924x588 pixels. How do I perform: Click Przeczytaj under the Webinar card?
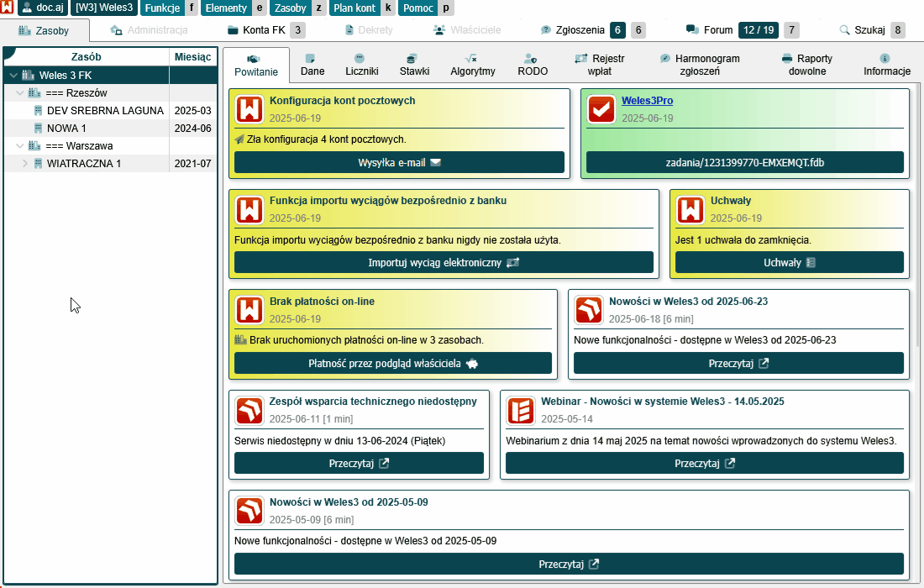coord(704,464)
